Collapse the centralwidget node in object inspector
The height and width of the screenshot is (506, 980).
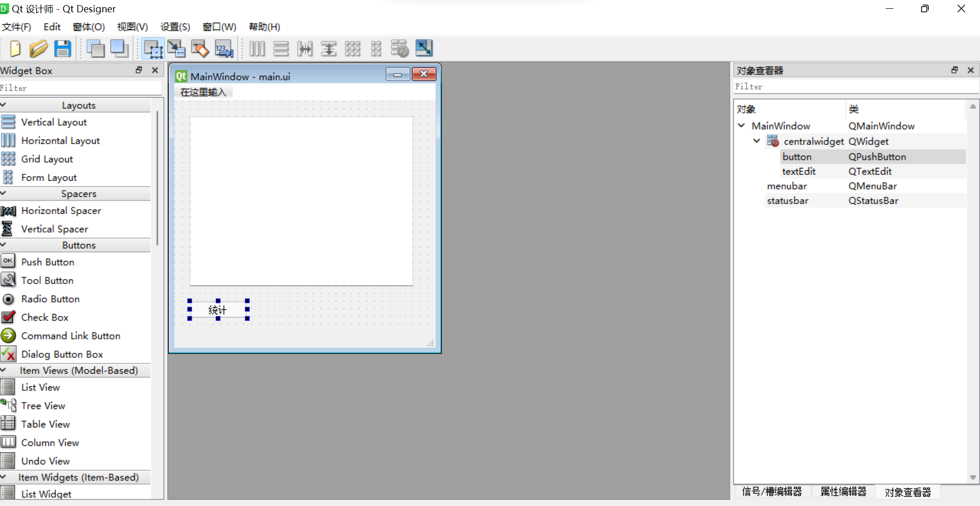coord(756,141)
